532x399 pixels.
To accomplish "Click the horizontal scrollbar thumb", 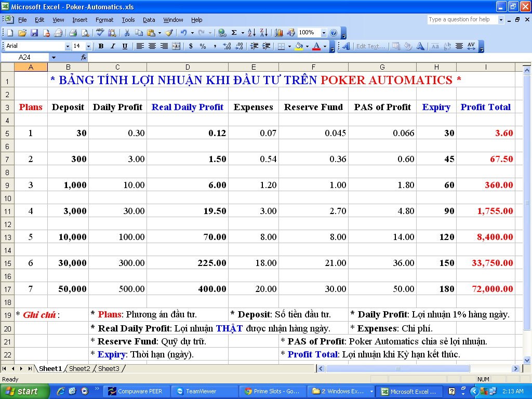I will point(397,368).
